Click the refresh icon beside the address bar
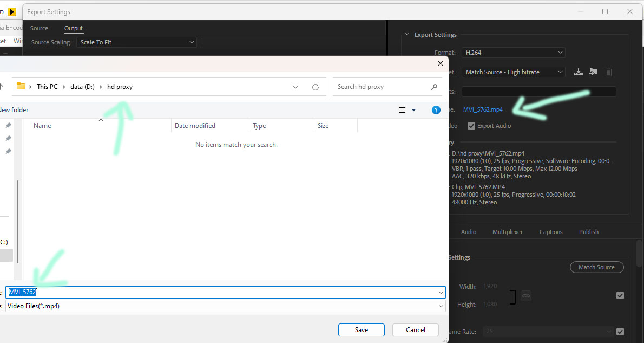This screenshot has width=644, height=343. click(x=316, y=87)
